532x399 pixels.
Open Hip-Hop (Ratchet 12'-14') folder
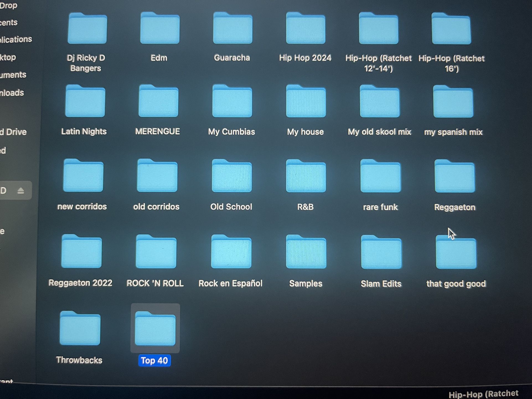pyautogui.click(x=378, y=29)
